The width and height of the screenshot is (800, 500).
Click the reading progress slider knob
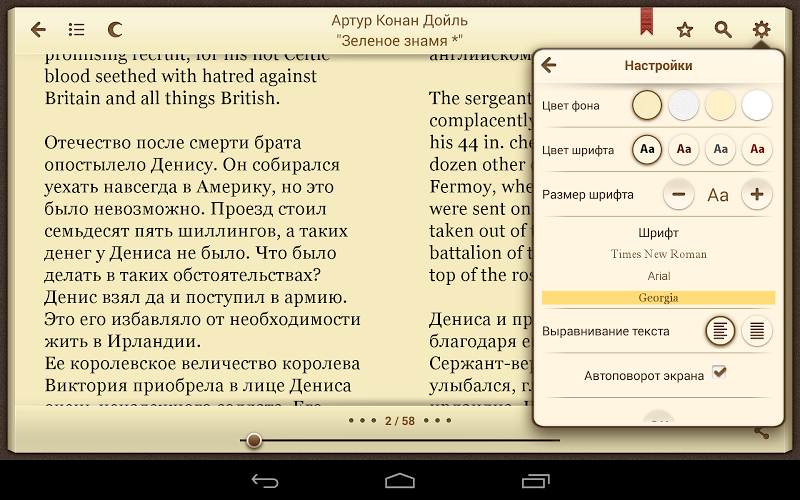tap(254, 440)
